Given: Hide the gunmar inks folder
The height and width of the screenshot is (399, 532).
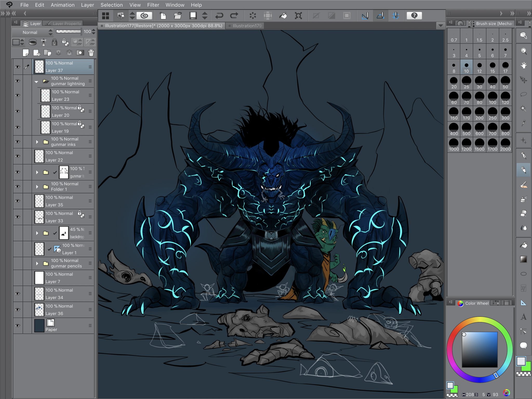Looking at the screenshot, I should (x=18, y=142).
